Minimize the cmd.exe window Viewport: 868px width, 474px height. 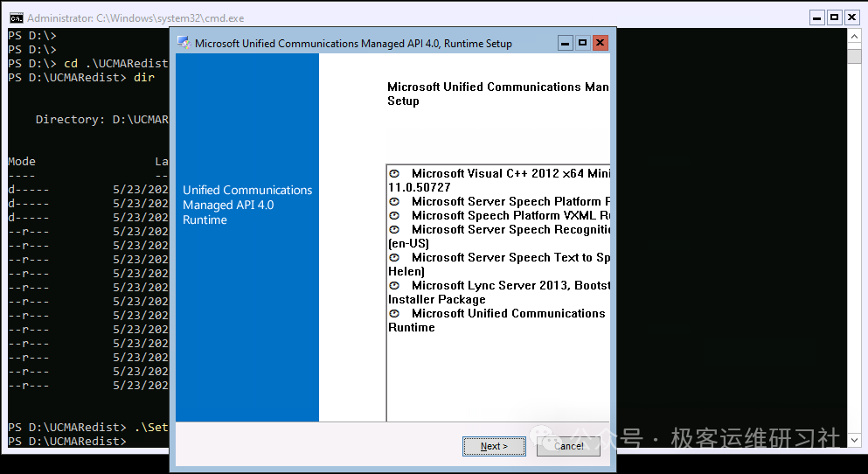point(817,17)
